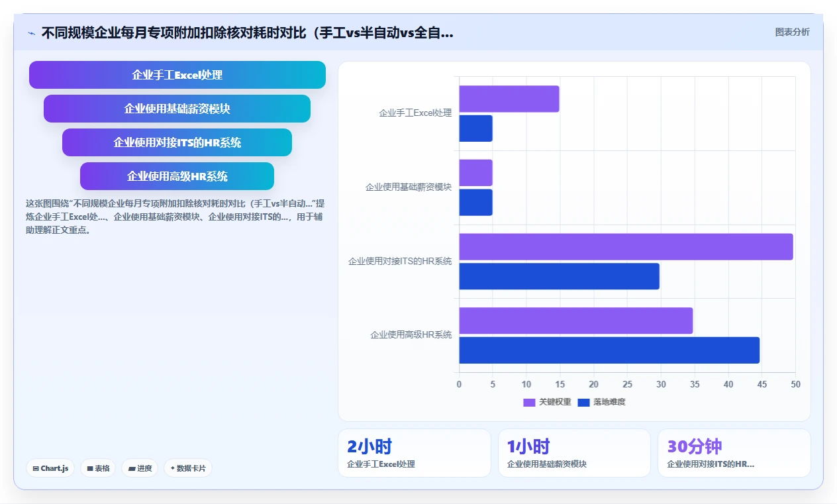The width and height of the screenshot is (837, 504).
Task: Select the 企业使用高级HR系统 funnel bar
Action: (x=177, y=176)
